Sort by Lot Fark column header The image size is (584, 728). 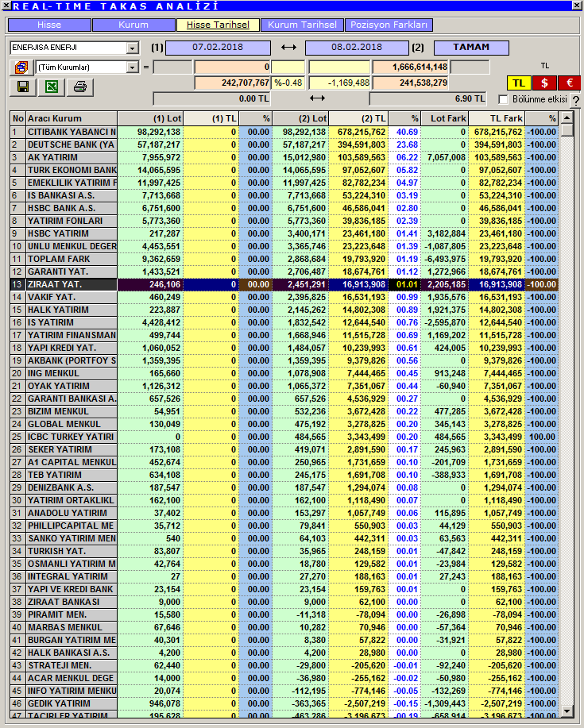(445, 118)
